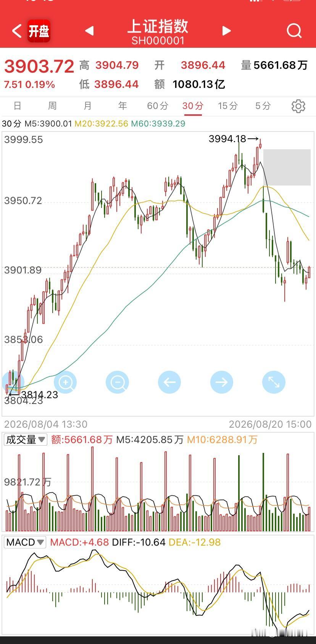Click the gray shaded box on chart

(287, 167)
